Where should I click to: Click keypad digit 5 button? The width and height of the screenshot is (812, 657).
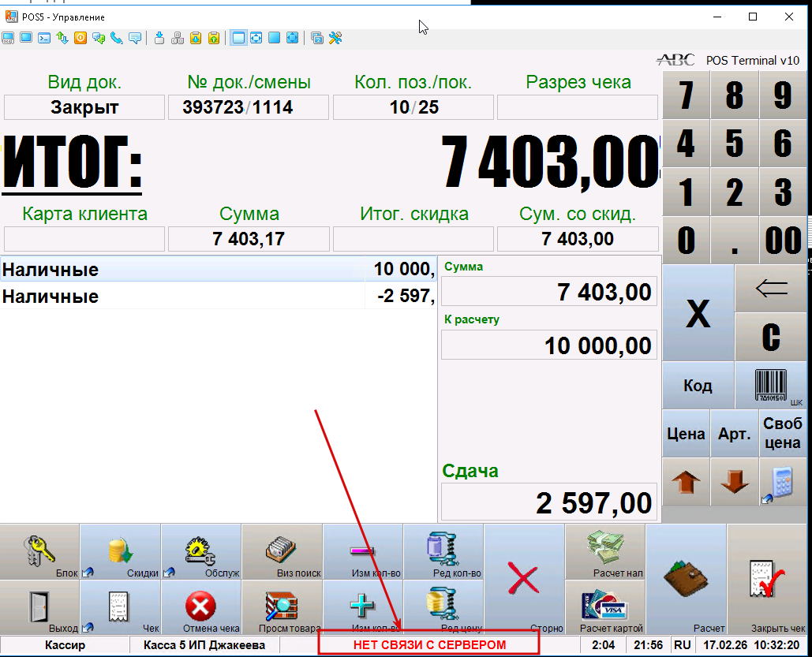[735, 143]
